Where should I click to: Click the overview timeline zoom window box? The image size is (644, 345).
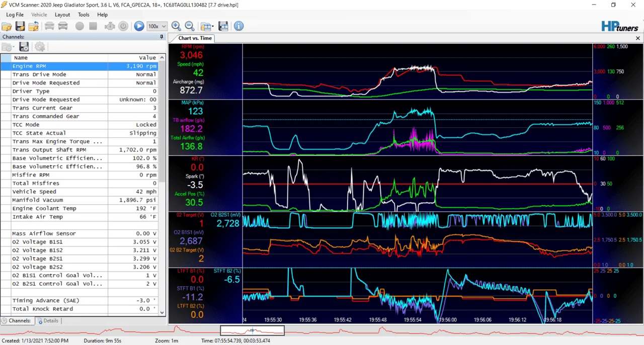(x=252, y=330)
